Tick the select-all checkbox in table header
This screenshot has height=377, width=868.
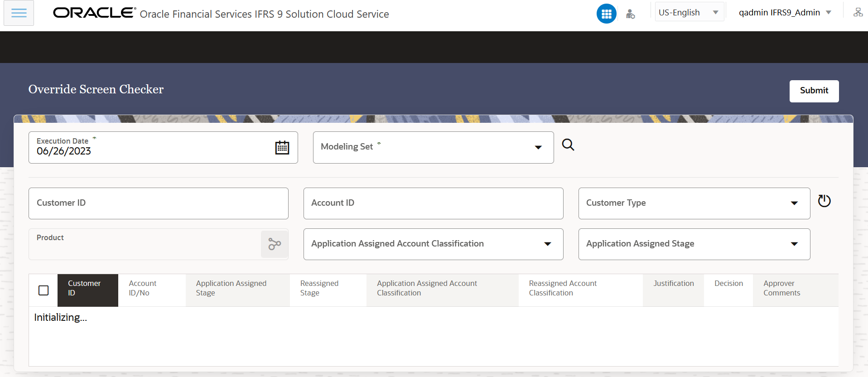coord(43,290)
